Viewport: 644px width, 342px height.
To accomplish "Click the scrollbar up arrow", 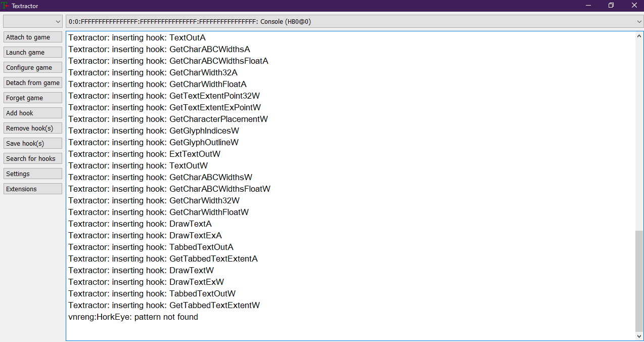I will 639,35.
